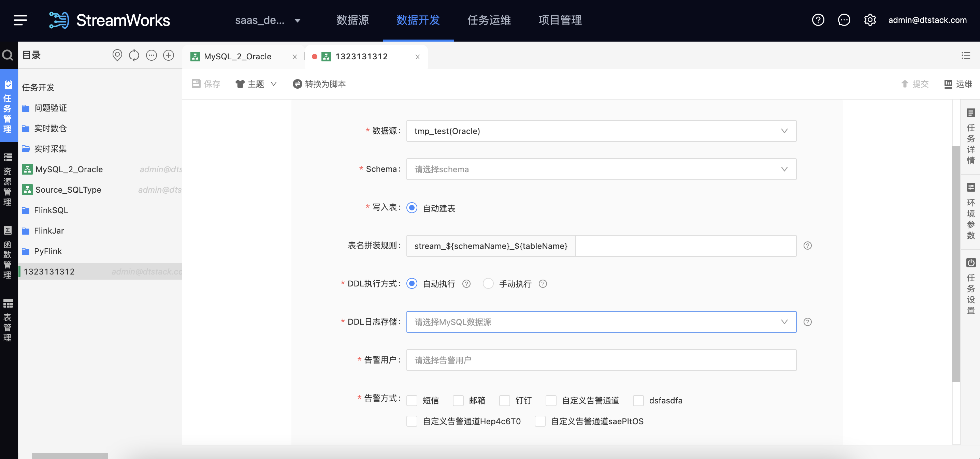Close the 1323131312 tab
The width and height of the screenshot is (980, 459).
tap(417, 57)
